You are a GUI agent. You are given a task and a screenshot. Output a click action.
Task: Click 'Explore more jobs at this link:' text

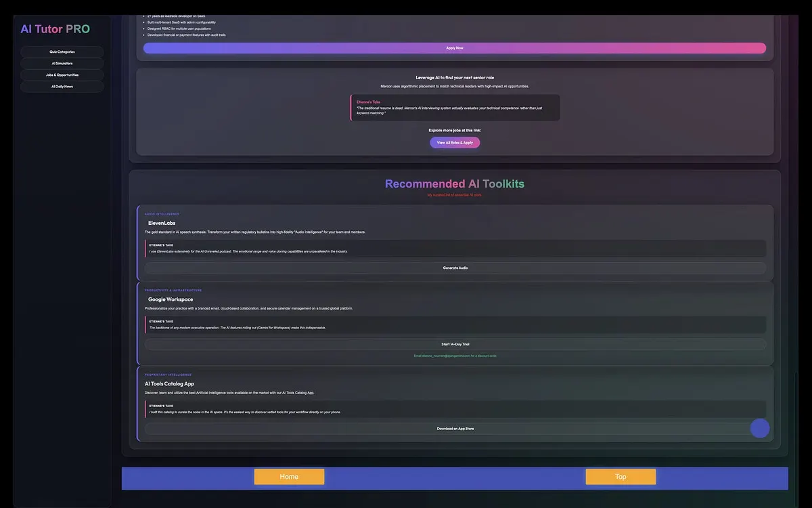coord(455,130)
